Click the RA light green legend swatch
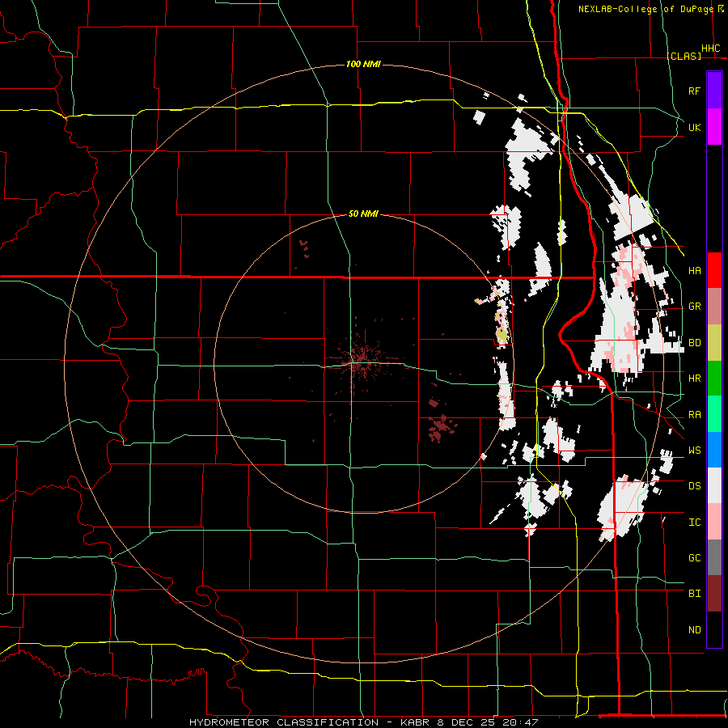This screenshot has width=728, height=728. (x=714, y=414)
